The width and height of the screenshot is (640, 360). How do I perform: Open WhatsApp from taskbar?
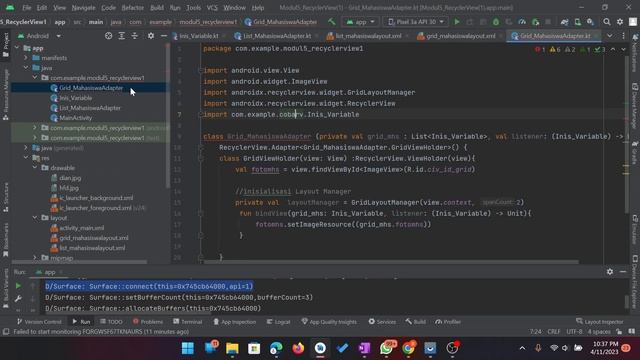(386, 348)
